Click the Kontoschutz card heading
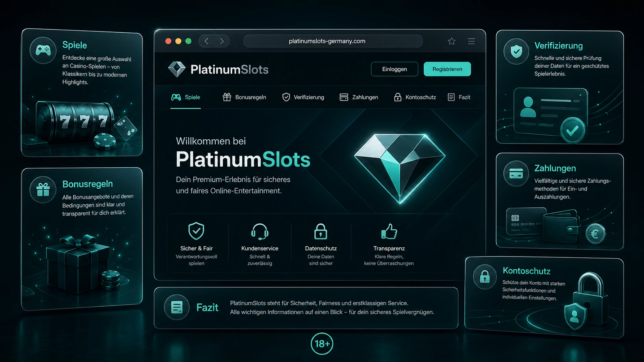The width and height of the screenshot is (644, 362). pos(527,271)
